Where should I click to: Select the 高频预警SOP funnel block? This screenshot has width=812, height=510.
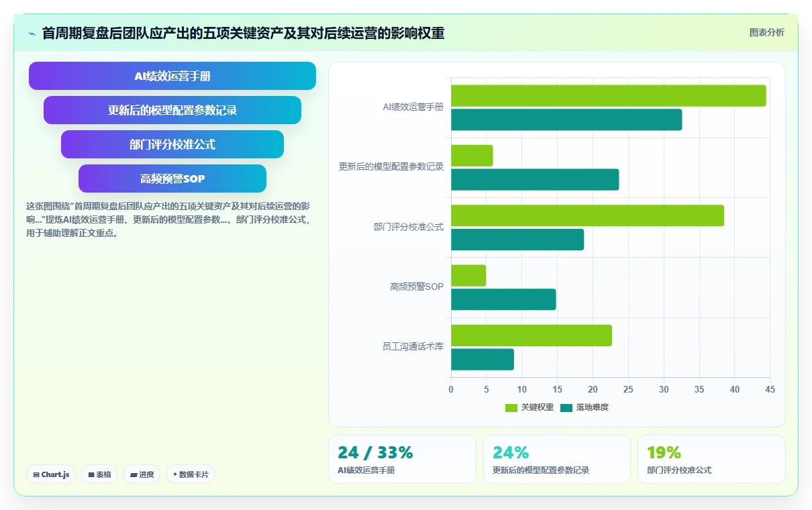(172, 178)
